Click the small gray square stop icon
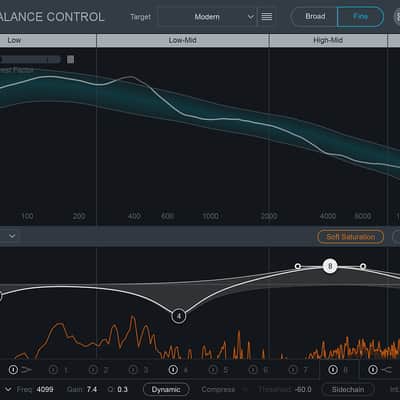The image size is (400, 400). tap(70, 60)
